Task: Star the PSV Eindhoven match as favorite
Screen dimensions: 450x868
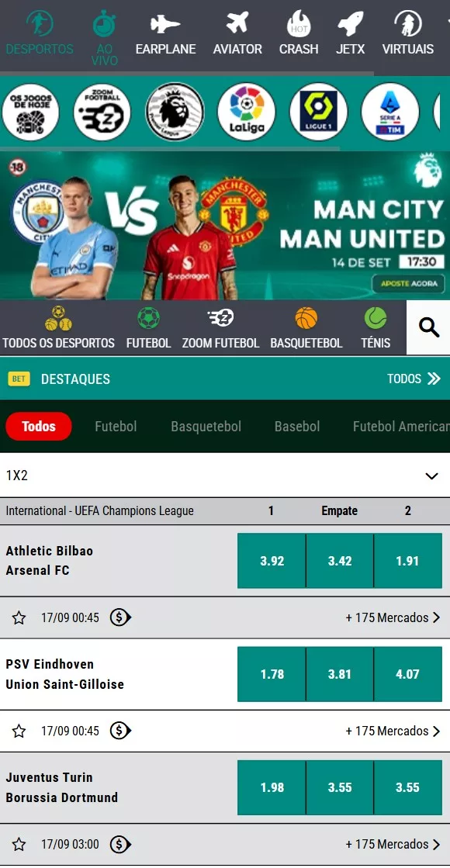Action: (x=19, y=731)
